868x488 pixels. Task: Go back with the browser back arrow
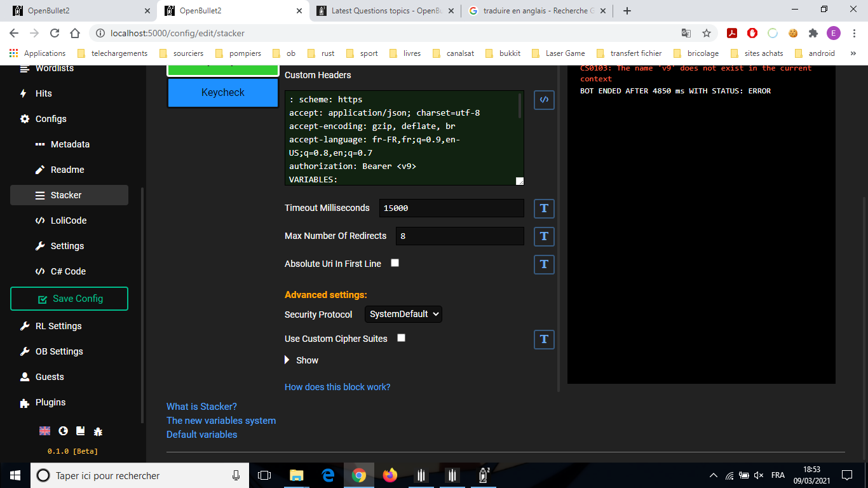coord(14,33)
